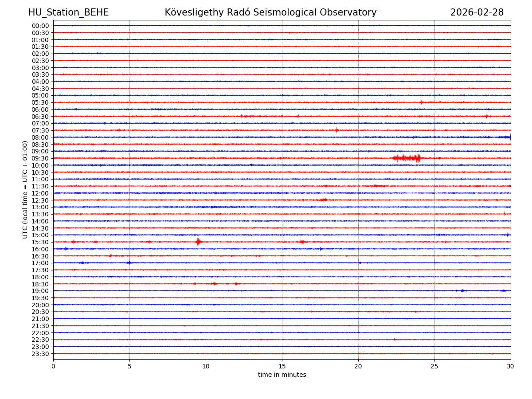Click the red spike on the 07:30 trace near minute 18

point(336,130)
